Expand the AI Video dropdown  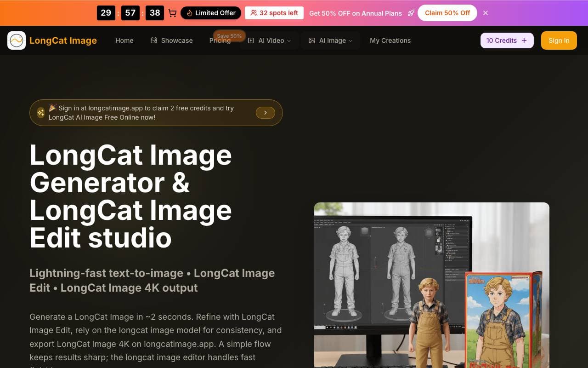click(270, 40)
